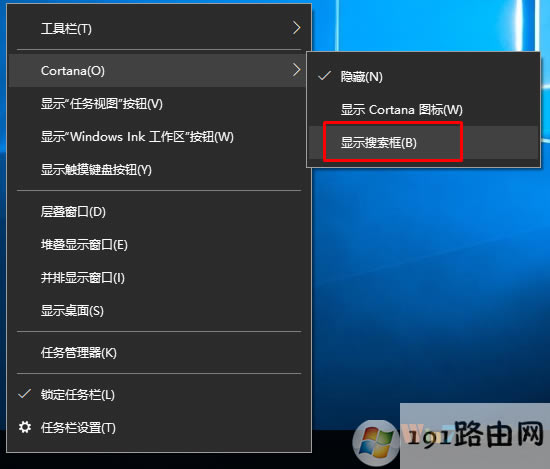The image size is (550, 469).
Task: Open the 工具栏(T) menu entry
Action: [159, 28]
